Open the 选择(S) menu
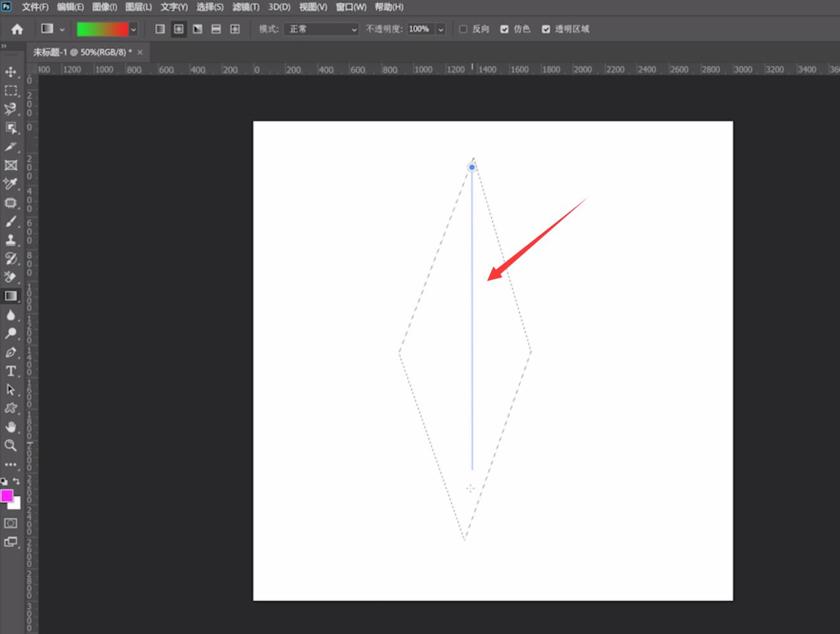This screenshot has height=634, width=840. coord(210,7)
